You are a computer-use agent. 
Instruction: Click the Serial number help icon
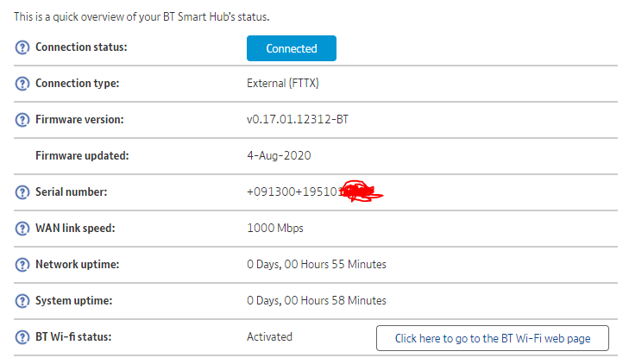point(22,192)
